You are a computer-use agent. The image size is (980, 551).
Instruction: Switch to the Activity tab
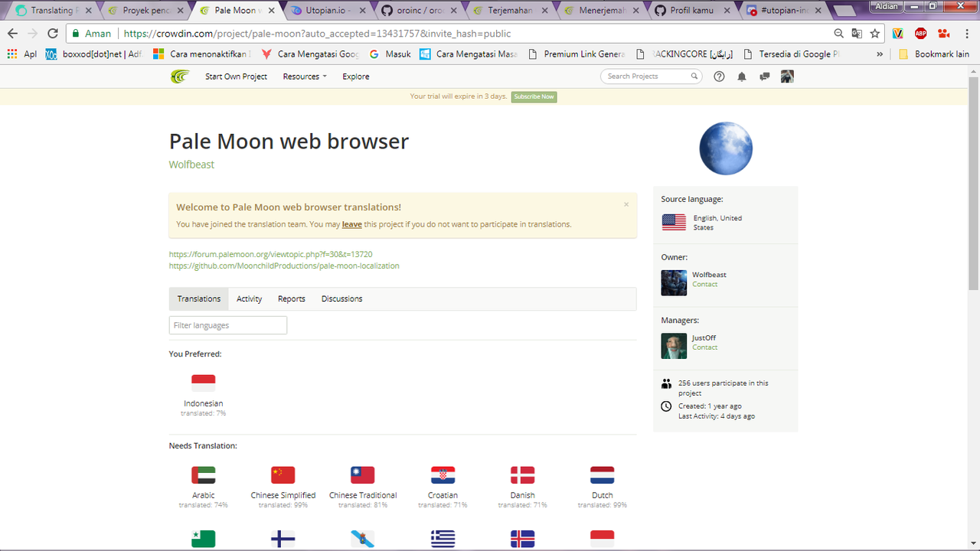pos(249,298)
